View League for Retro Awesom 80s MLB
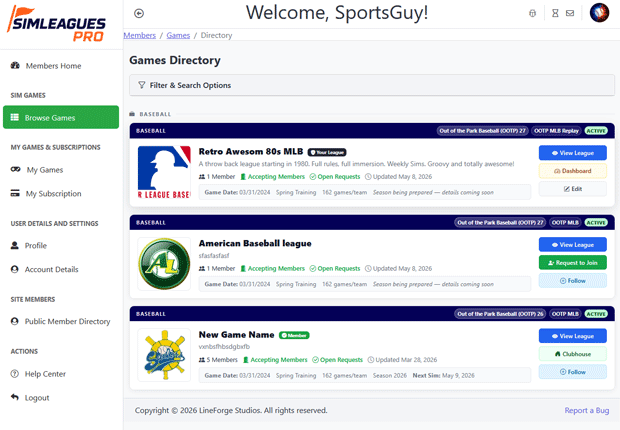The height and width of the screenshot is (430, 620). click(573, 153)
